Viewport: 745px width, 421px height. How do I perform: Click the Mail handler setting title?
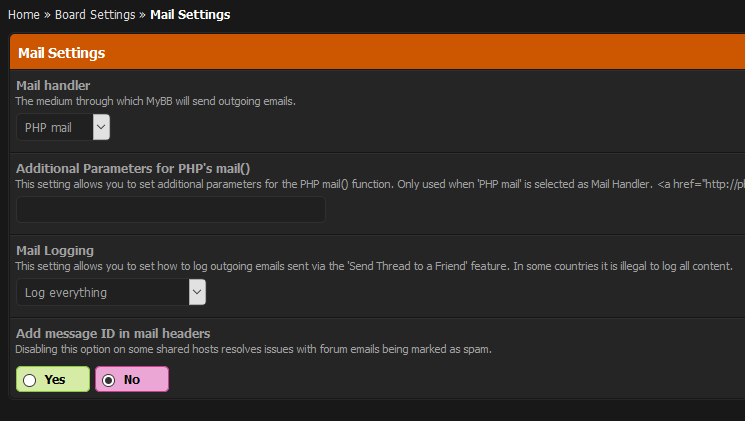coord(53,86)
